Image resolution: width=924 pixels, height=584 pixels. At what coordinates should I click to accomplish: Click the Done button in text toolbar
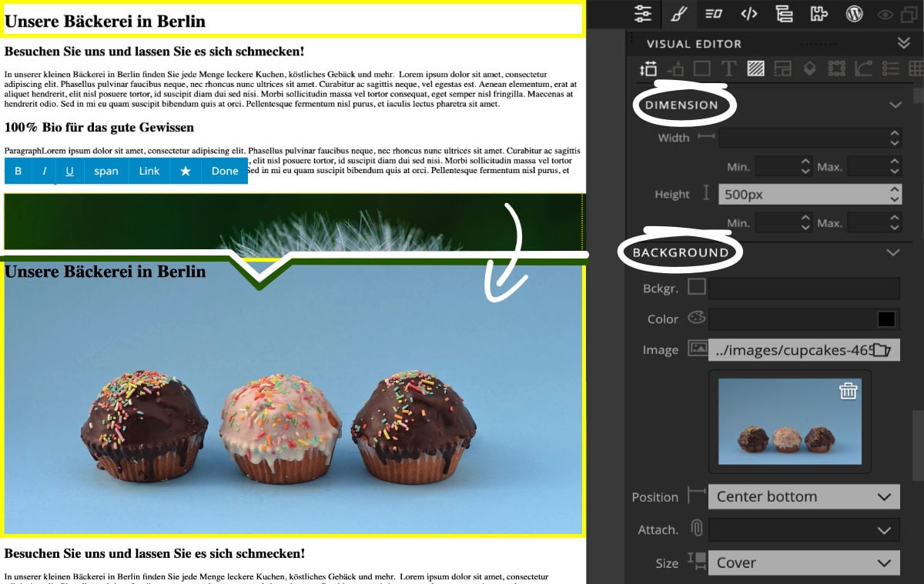pyautogui.click(x=225, y=171)
